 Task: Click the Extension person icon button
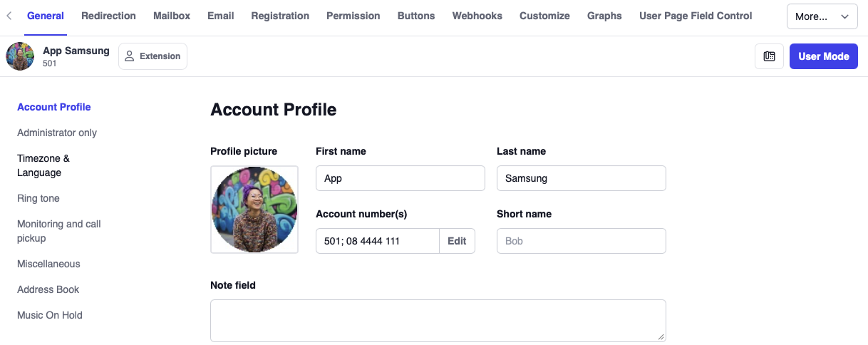point(153,56)
